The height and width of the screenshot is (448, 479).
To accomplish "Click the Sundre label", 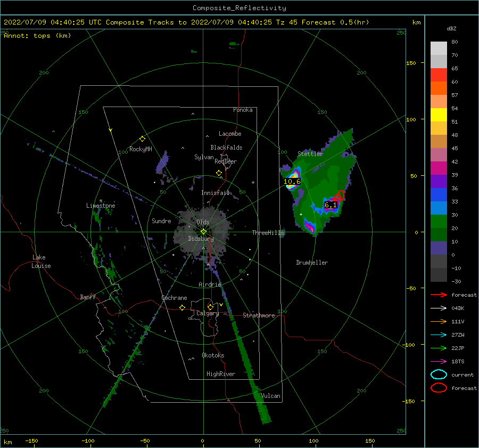I will pos(161,221).
